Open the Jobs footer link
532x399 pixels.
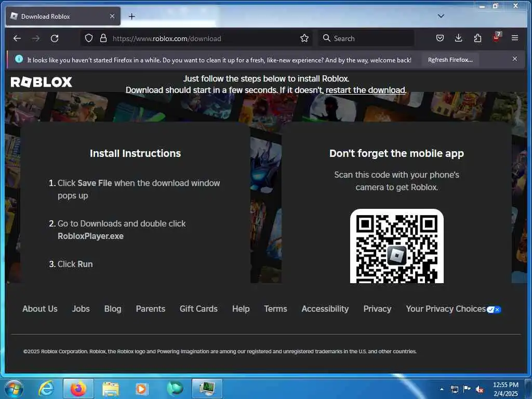point(81,309)
